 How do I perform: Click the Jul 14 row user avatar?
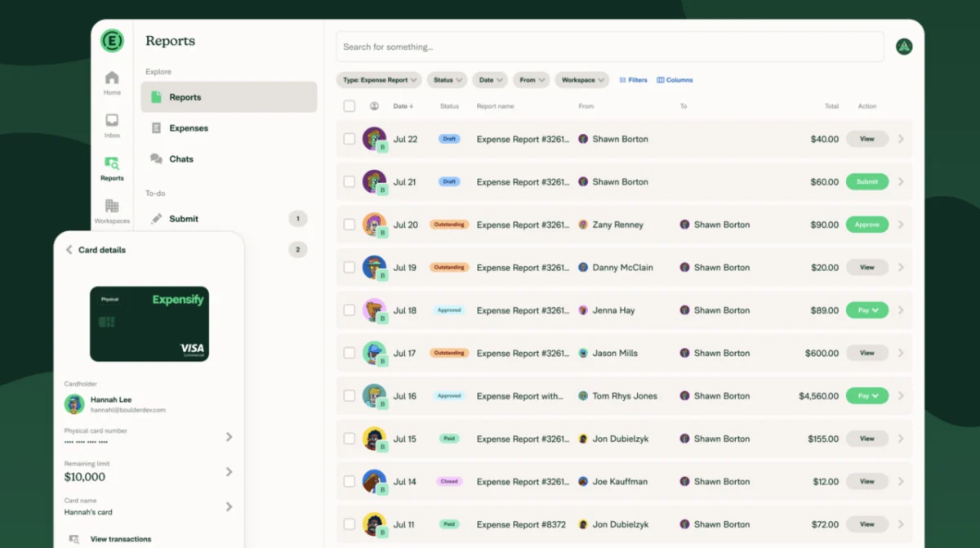[374, 481]
